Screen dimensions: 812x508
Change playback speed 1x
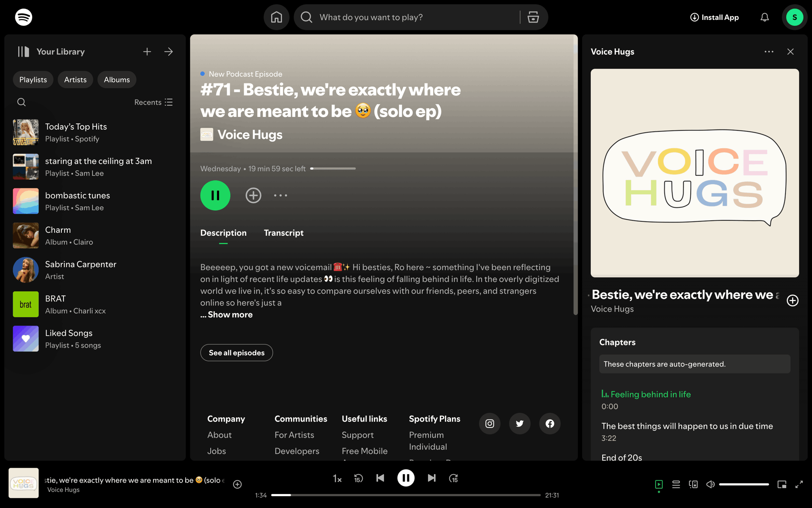coord(337,478)
